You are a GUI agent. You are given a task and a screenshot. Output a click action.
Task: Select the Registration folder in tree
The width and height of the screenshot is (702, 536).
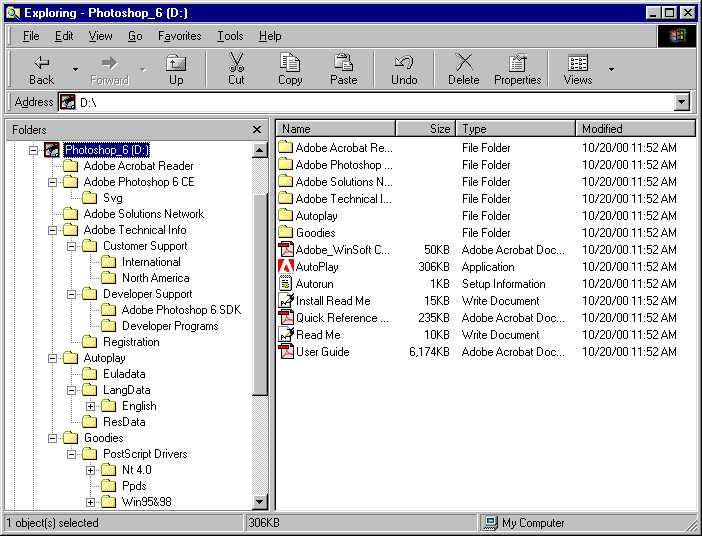click(x=131, y=342)
